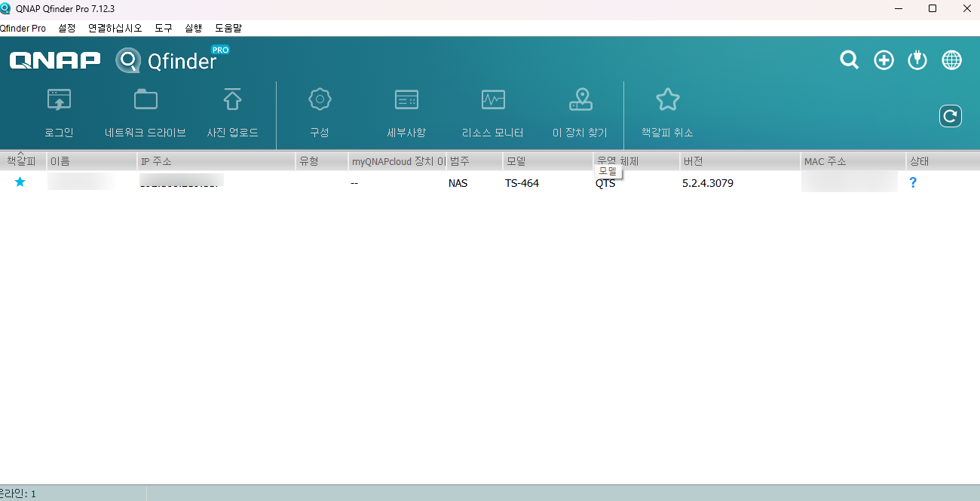Click the QNAP Qfinder Pro title bar icon
Image resolution: width=980 pixels, height=501 pixels.
(x=6, y=8)
